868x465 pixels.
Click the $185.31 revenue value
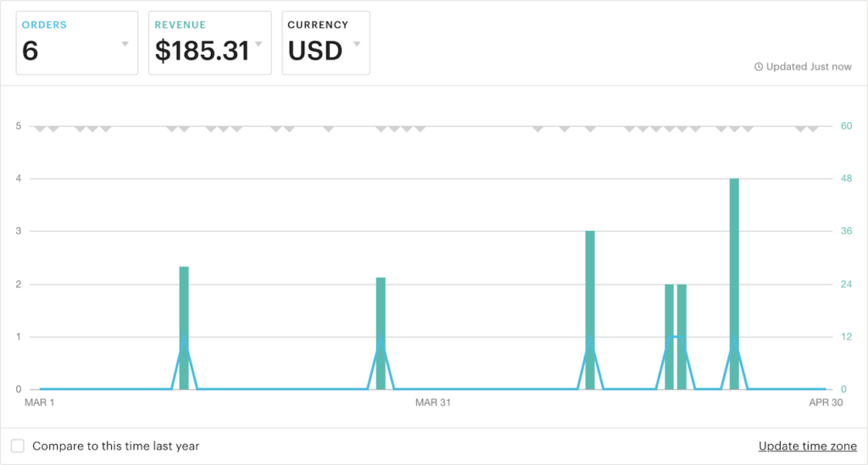(x=202, y=51)
